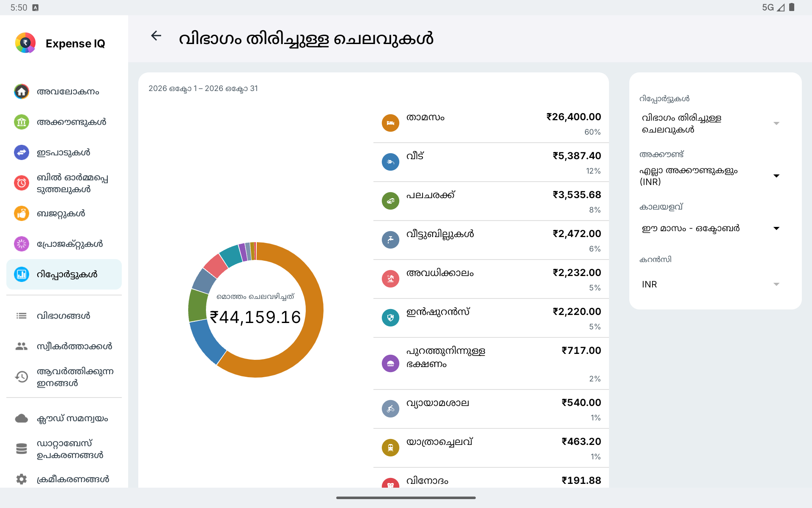Click the ₹540.00 gym amount
812x508 pixels.
click(x=581, y=403)
